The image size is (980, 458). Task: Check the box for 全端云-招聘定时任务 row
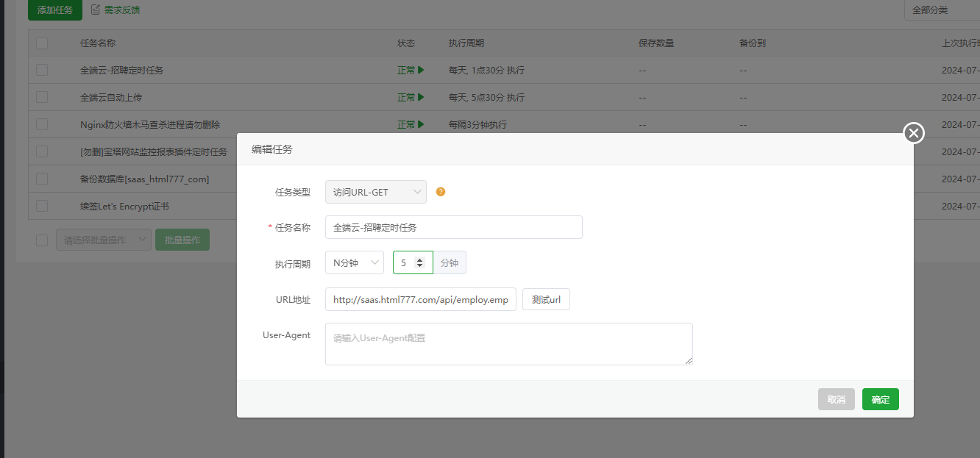[42, 70]
